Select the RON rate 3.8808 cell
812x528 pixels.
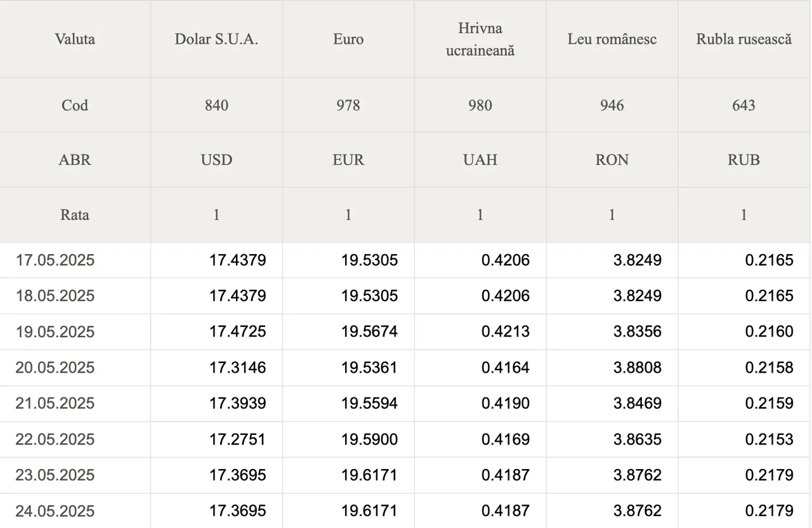click(612, 368)
